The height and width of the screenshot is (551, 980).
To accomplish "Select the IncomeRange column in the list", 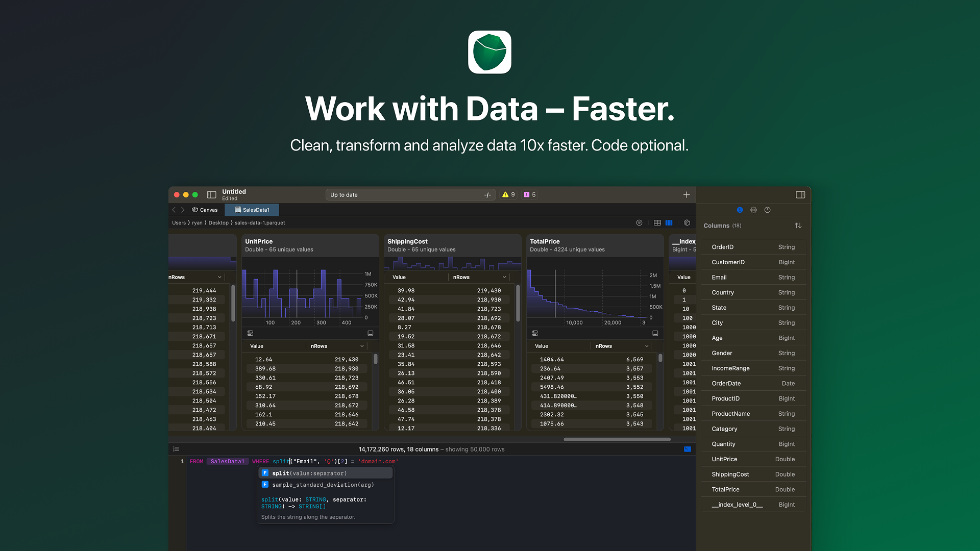I will (753, 368).
